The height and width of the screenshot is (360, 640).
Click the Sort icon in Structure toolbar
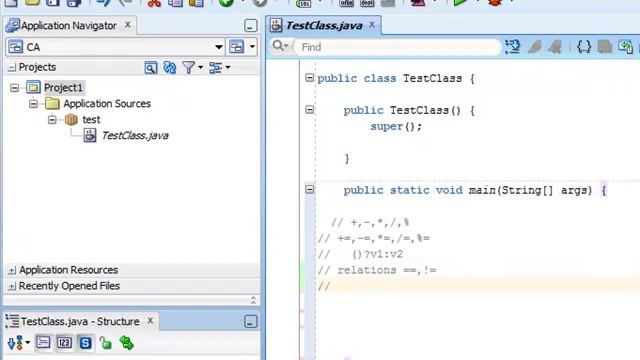tap(15, 343)
